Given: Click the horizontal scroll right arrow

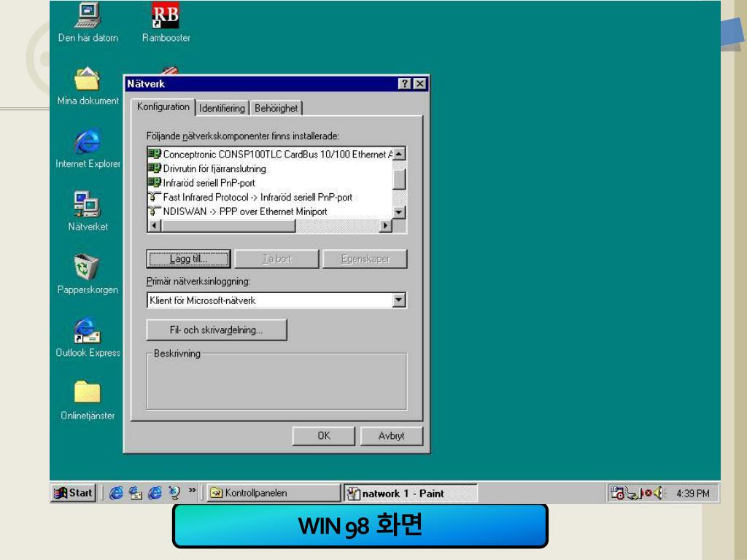Looking at the screenshot, I should (x=385, y=226).
